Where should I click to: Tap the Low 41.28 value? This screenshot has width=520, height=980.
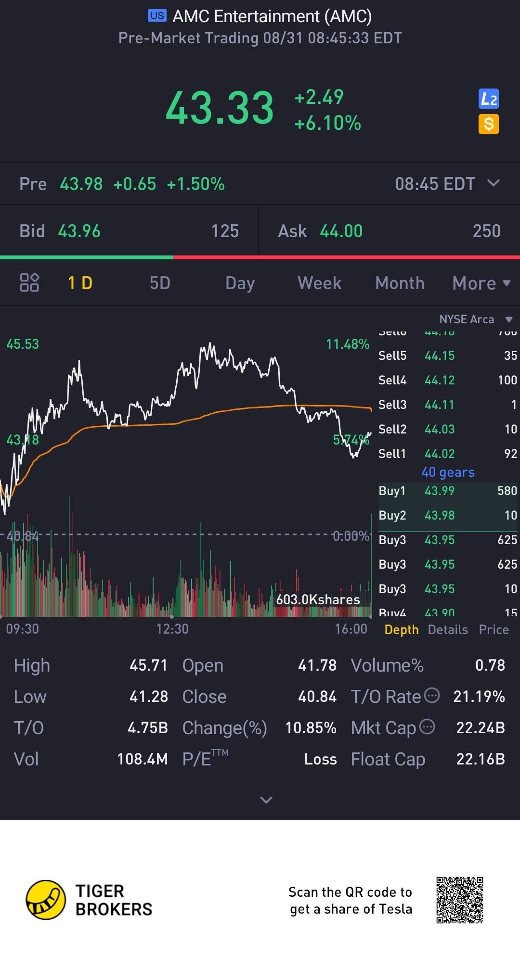pyautogui.click(x=148, y=697)
